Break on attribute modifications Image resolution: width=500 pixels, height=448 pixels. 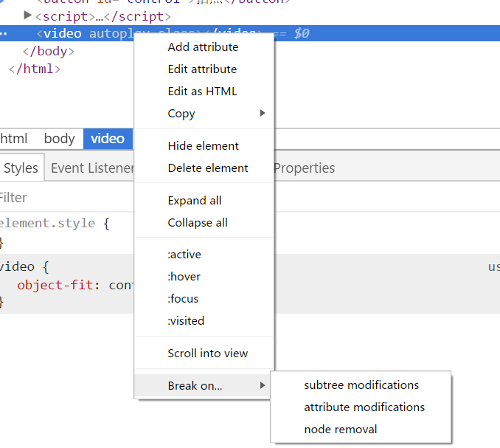pos(364,407)
